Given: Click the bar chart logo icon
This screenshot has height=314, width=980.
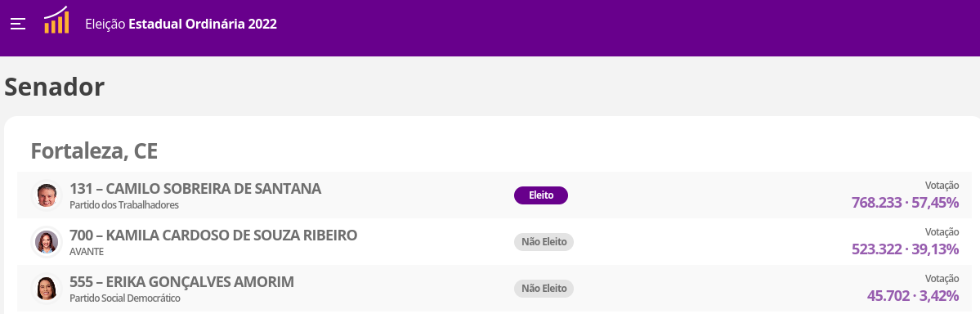Looking at the screenshot, I should [x=56, y=20].
